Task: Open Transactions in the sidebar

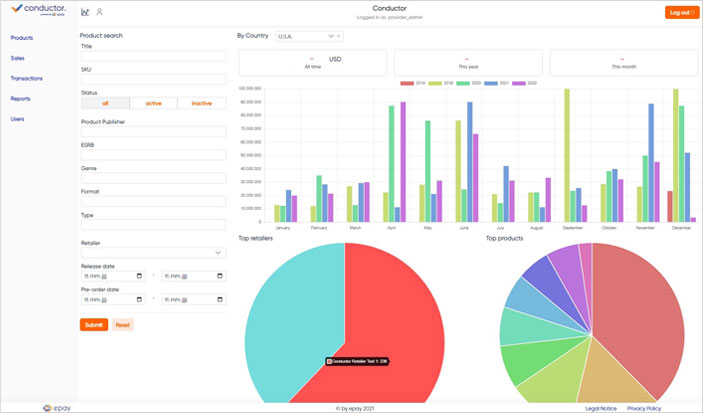Action: (x=26, y=78)
